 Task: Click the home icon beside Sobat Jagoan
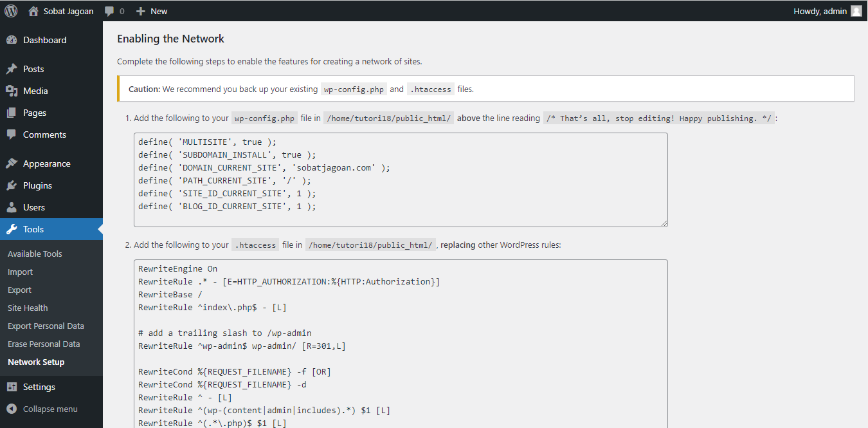point(33,11)
